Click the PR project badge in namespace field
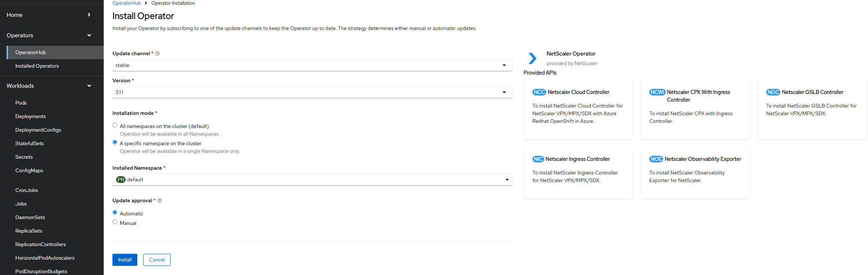 121,180
